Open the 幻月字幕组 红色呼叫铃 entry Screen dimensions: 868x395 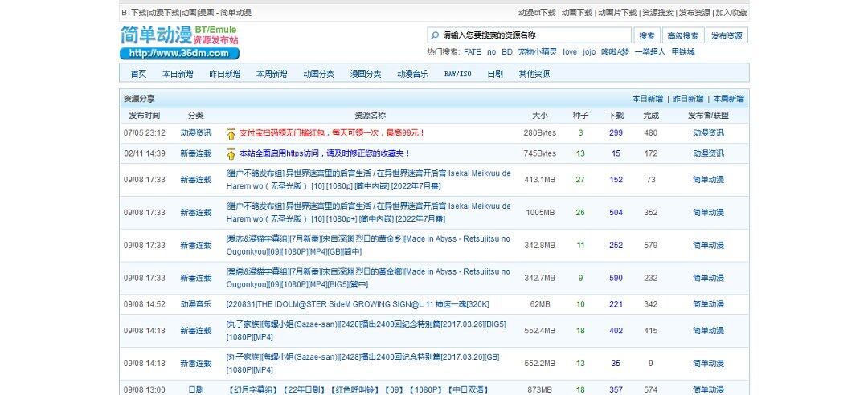pyautogui.click(x=357, y=389)
